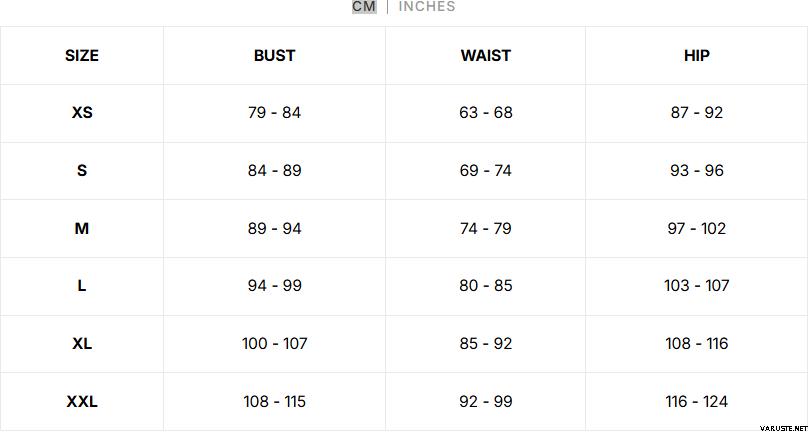Click the XL waist value 85 - 92
Screen dimensions: 808x431
coord(486,344)
